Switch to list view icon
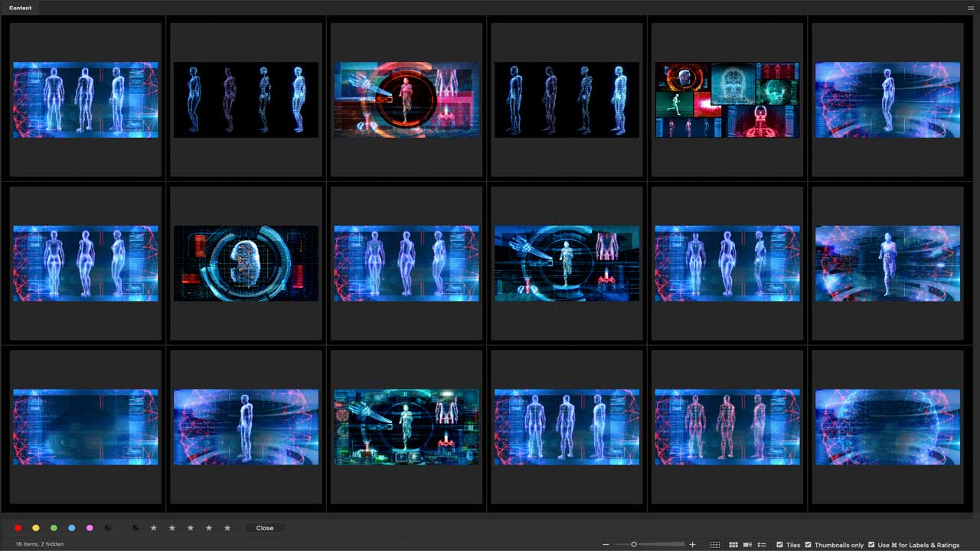Image resolution: width=980 pixels, height=551 pixels. click(x=762, y=545)
